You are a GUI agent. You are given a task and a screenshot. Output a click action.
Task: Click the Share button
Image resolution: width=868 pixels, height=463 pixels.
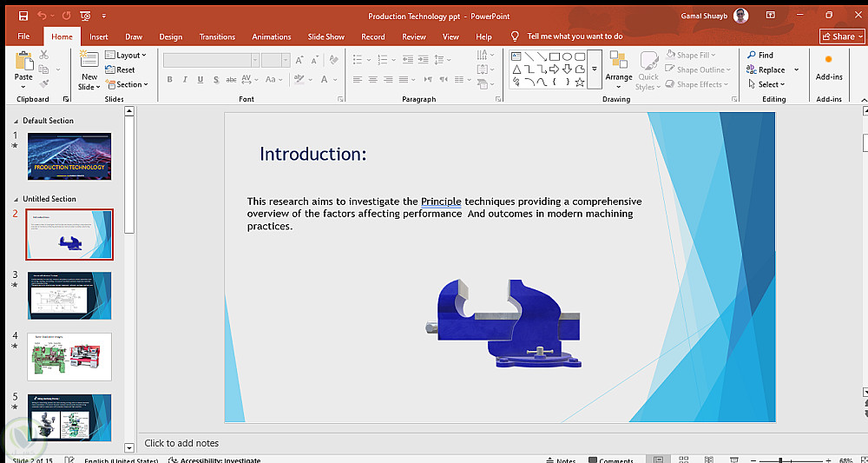842,36
